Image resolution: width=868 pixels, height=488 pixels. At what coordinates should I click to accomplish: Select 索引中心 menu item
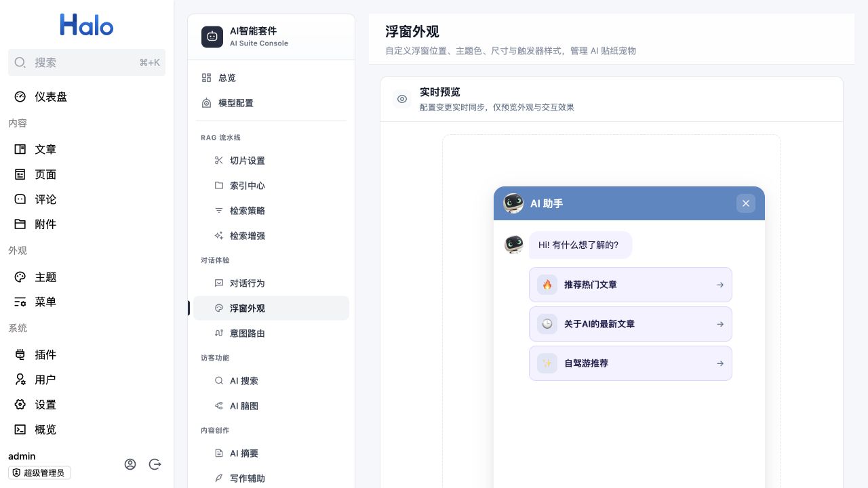click(x=271, y=186)
